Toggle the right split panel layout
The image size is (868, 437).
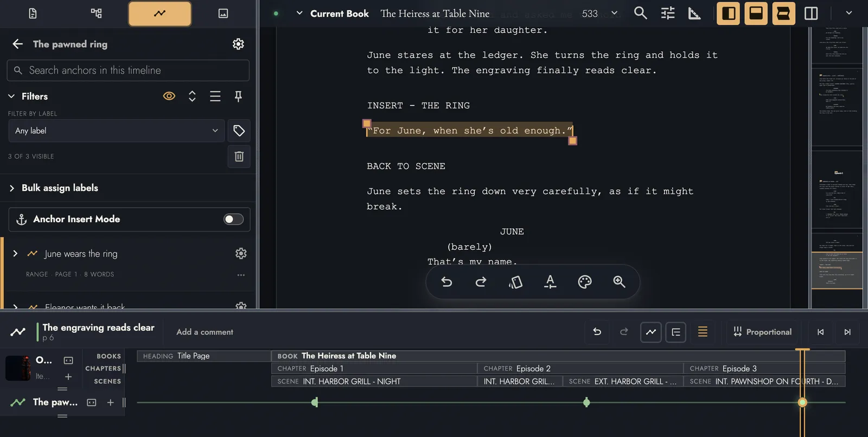click(x=811, y=14)
